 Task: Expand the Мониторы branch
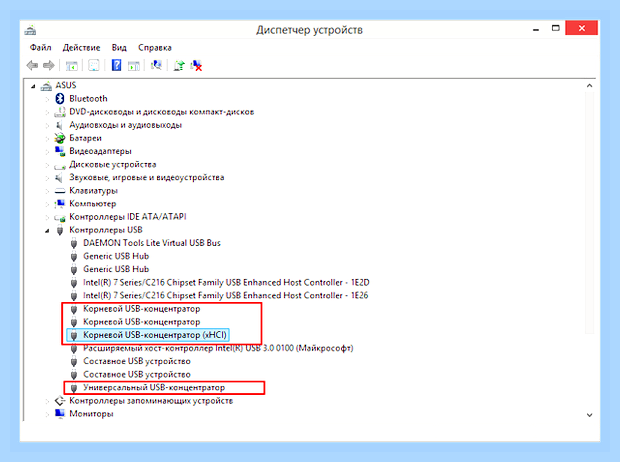tap(47, 414)
